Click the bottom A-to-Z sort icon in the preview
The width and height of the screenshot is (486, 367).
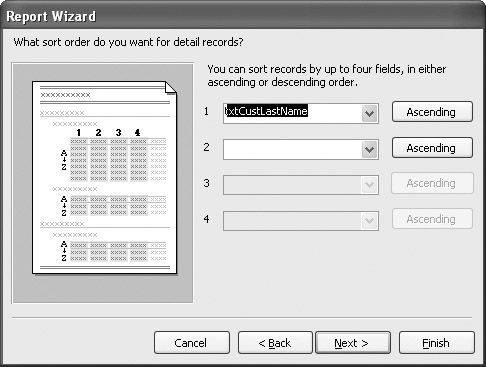click(x=64, y=252)
